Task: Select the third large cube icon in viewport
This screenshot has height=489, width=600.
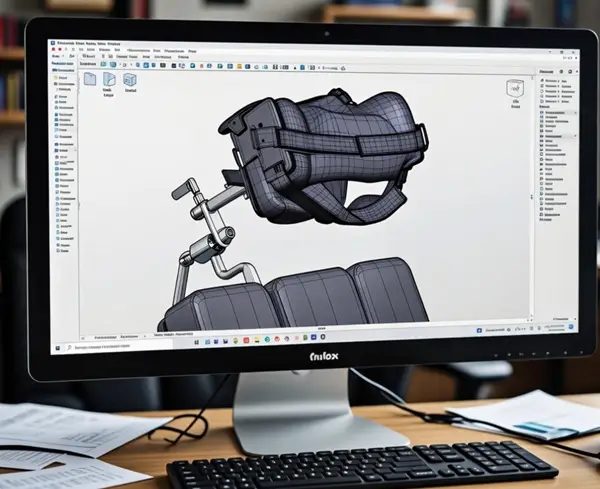Action: pyautogui.click(x=129, y=80)
